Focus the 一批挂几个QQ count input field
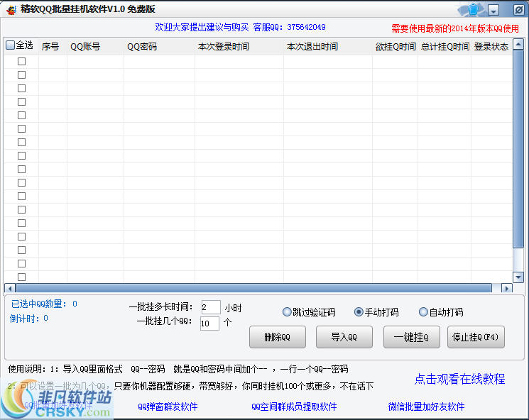The height and width of the screenshot is (420, 529). 209,323
